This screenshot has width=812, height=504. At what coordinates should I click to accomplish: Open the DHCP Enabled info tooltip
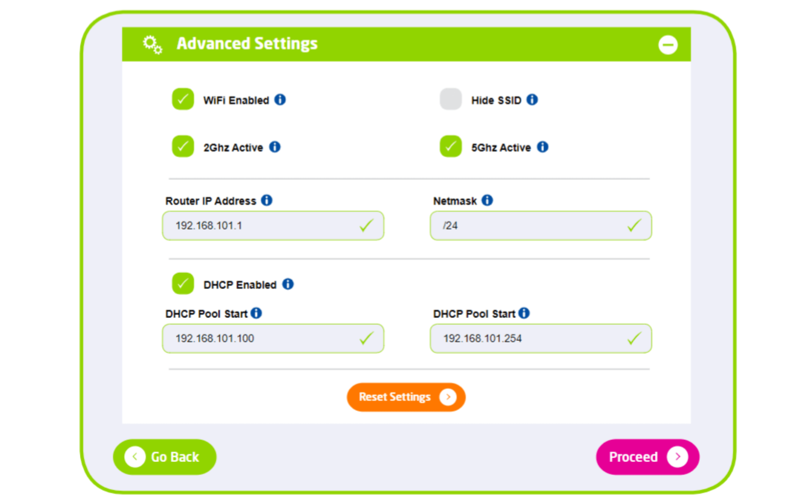[288, 283]
